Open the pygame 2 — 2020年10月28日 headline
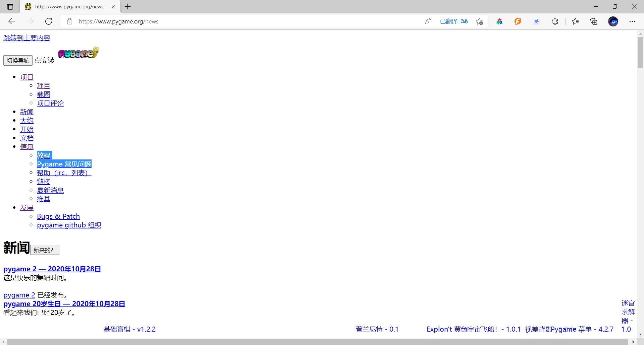This screenshot has width=644, height=345. pyautogui.click(x=52, y=269)
